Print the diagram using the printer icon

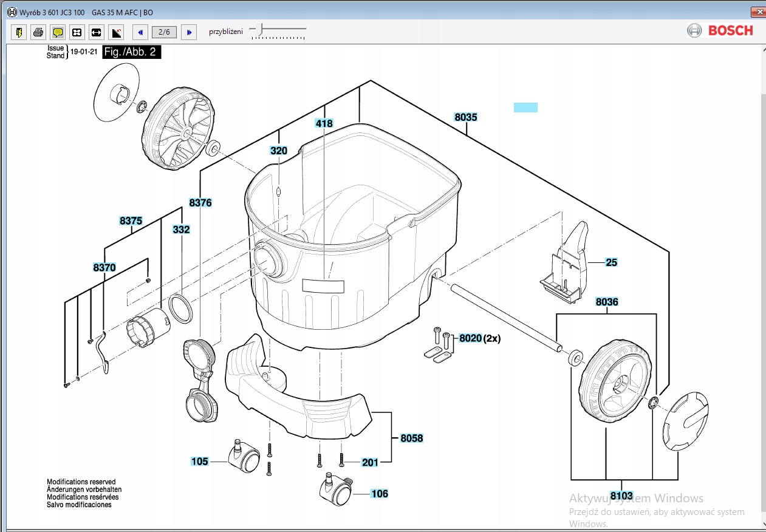[38, 32]
